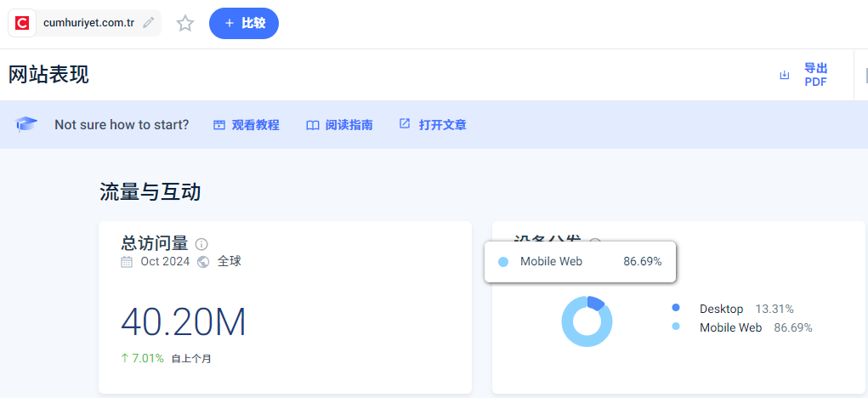The image size is (868, 398).
Task: Star cumhuriyet.com.tr as a favorite
Action: [185, 23]
